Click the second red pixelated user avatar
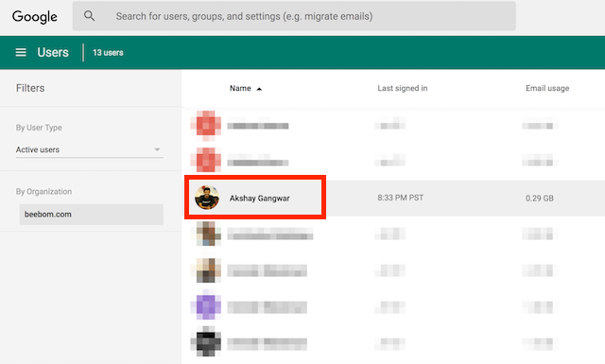 tap(206, 160)
